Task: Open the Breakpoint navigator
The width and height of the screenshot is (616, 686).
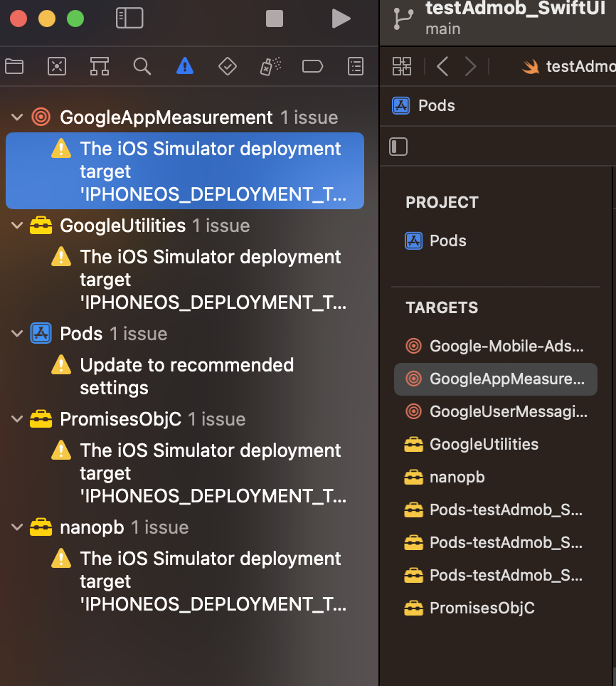Action: click(312, 66)
